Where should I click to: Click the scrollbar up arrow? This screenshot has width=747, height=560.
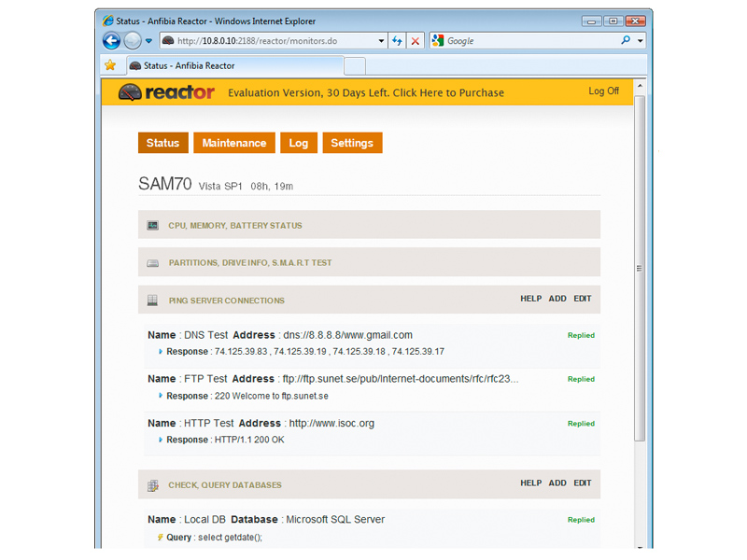(640, 86)
